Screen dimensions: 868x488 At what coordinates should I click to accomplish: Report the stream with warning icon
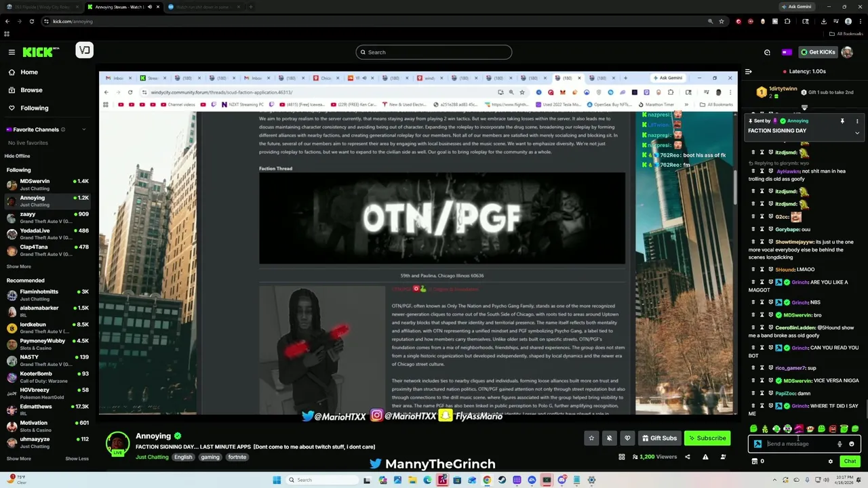[x=705, y=457]
